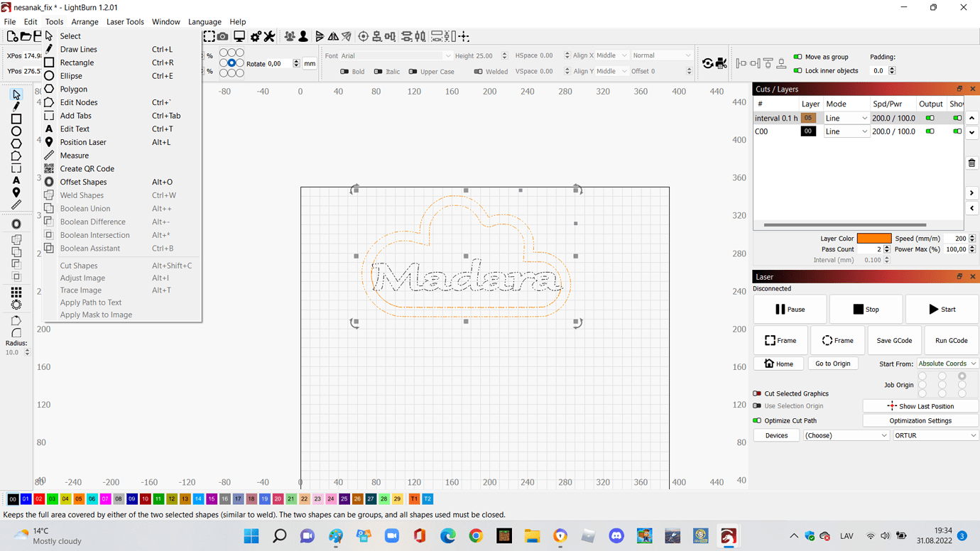Open the Arrange menu
The image size is (980, 551).
click(85, 21)
